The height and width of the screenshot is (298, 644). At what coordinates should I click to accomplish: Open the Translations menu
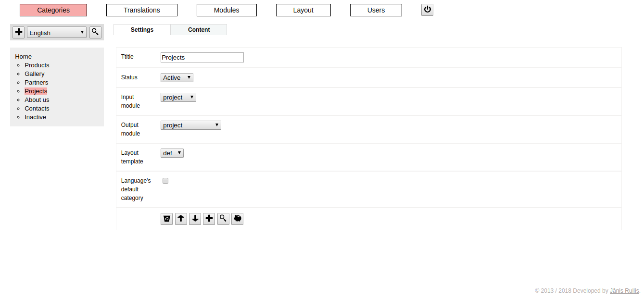click(142, 10)
